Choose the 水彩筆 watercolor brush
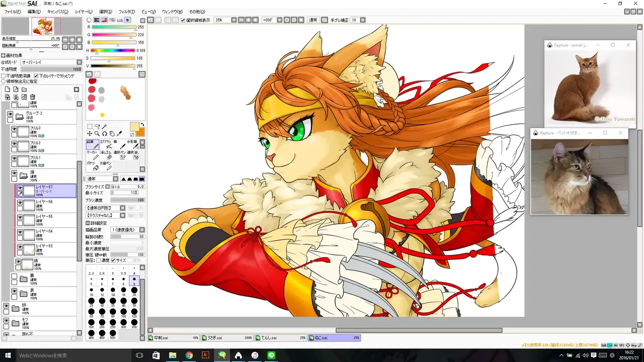Image resolution: width=644 pixels, height=362 pixels. point(132,145)
